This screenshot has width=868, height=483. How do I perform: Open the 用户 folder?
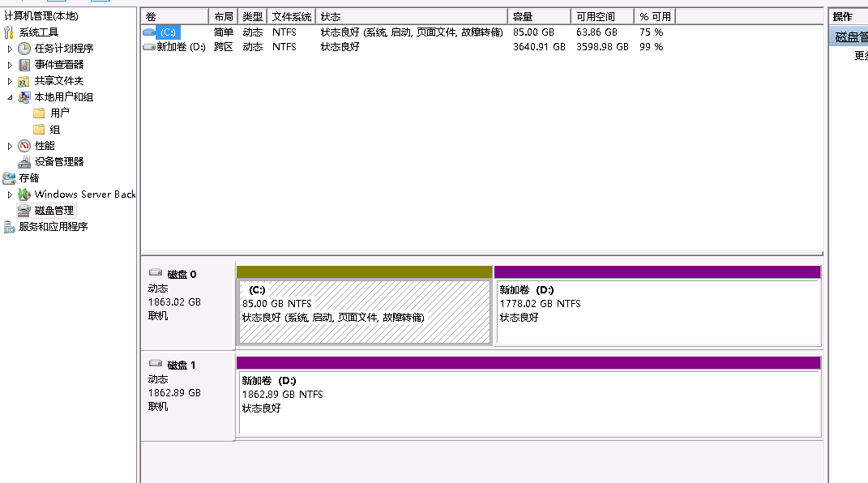59,113
